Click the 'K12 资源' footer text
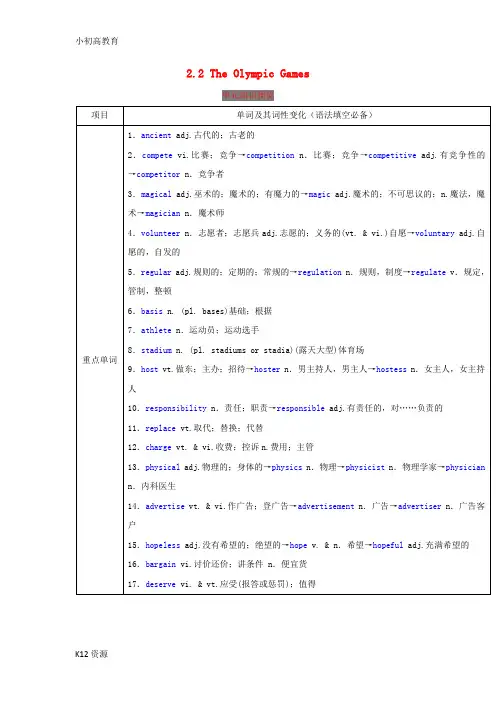 pyautogui.click(x=92, y=654)
